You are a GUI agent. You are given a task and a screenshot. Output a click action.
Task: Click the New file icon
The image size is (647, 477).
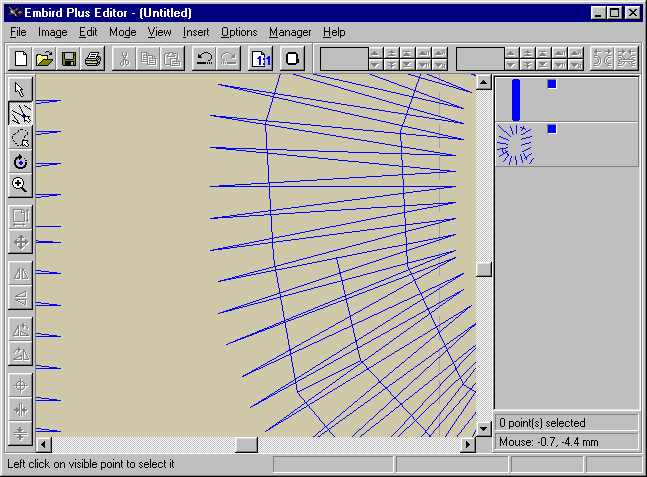click(x=20, y=59)
